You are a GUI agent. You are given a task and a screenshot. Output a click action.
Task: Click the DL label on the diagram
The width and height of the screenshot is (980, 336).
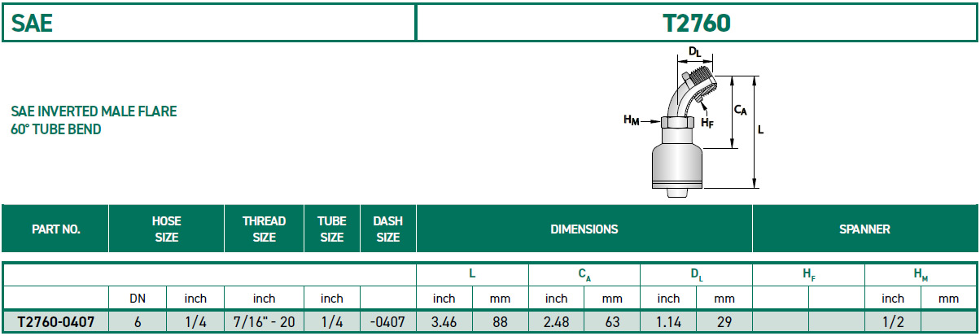(x=694, y=51)
